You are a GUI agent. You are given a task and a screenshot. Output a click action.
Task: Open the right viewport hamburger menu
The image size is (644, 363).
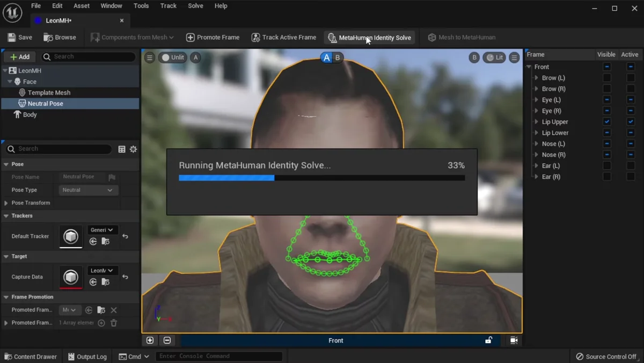(x=514, y=57)
